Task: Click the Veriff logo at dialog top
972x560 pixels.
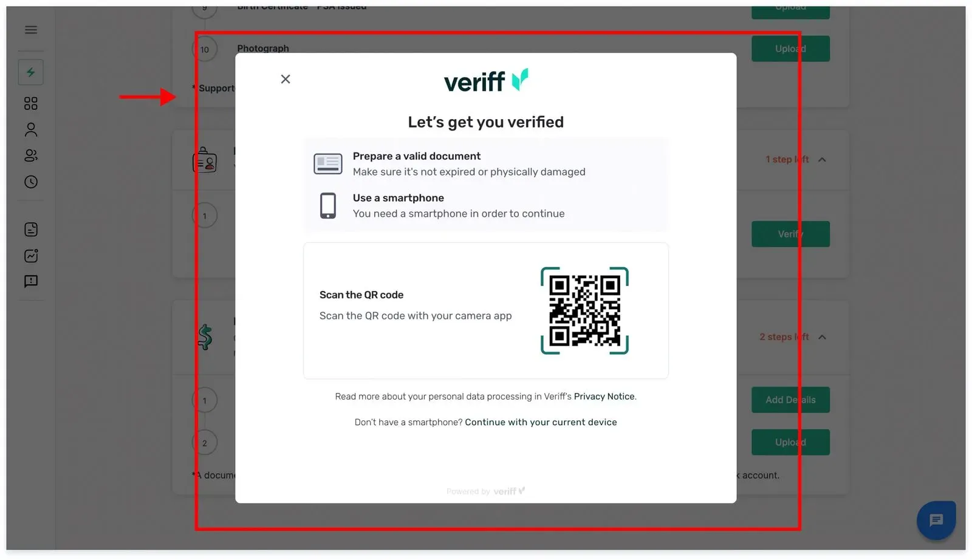Action: (x=486, y=80)
